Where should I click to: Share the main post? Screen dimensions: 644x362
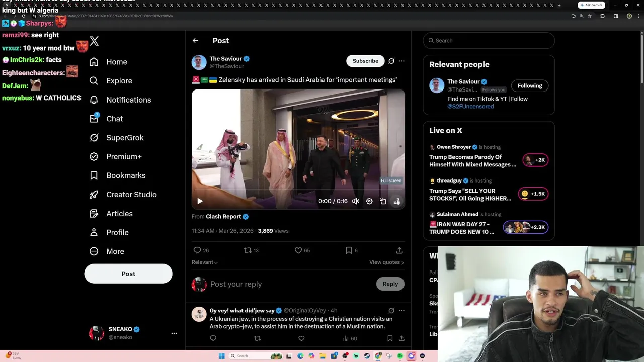399,250
